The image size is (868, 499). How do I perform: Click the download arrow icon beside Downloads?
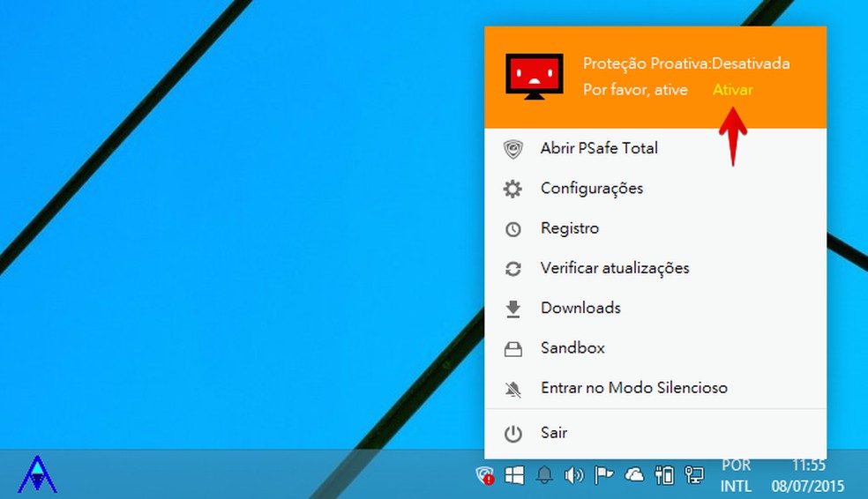pos(513,309)
